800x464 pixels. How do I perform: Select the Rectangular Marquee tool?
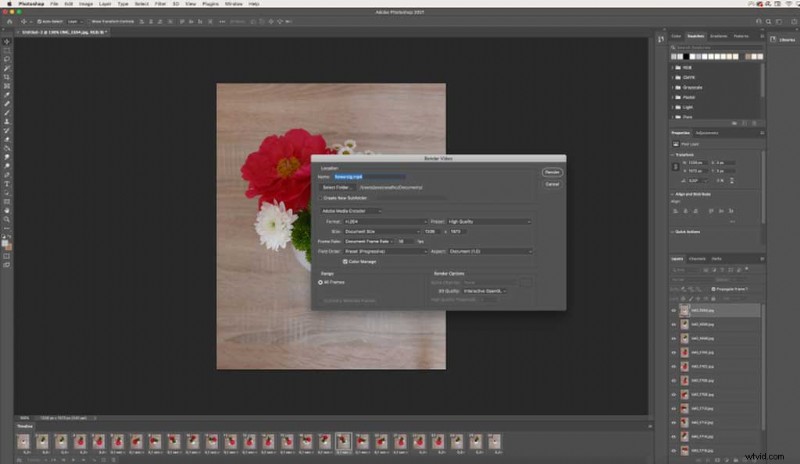7,51
